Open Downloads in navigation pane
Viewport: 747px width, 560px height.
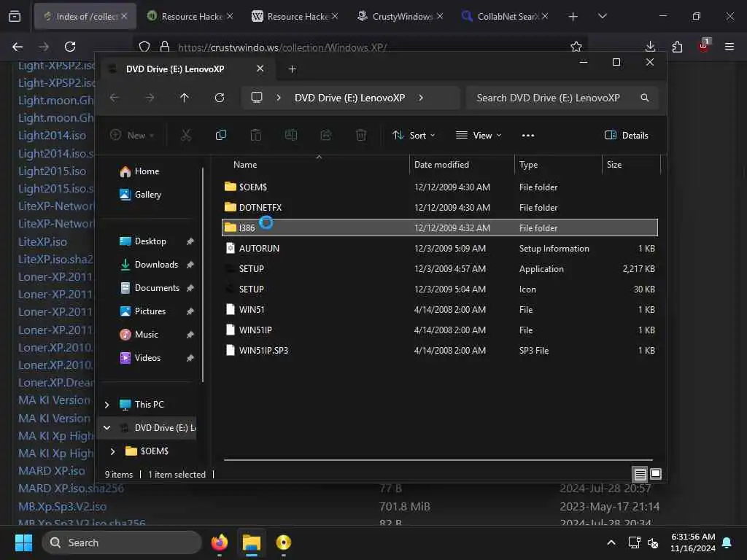point(156,264)
